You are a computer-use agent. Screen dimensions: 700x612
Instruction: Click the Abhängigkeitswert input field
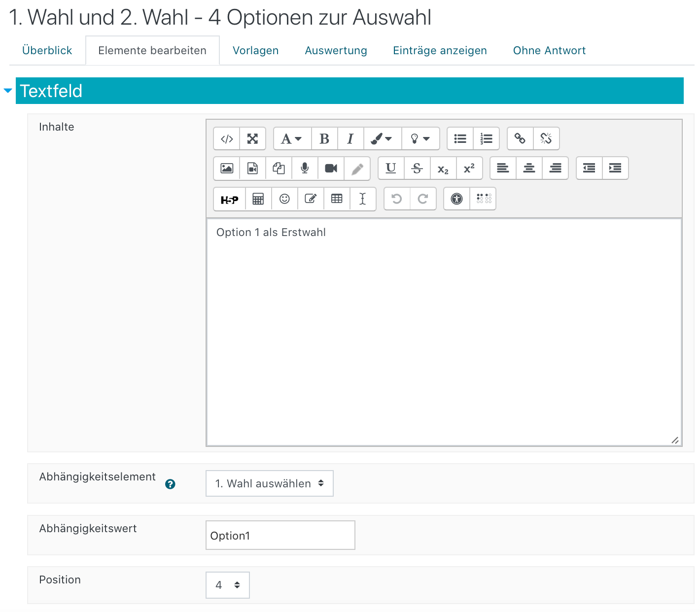[280, 535]
